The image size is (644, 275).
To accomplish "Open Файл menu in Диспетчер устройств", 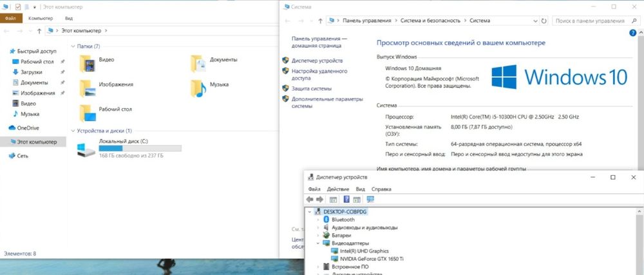I will [314, 189].
